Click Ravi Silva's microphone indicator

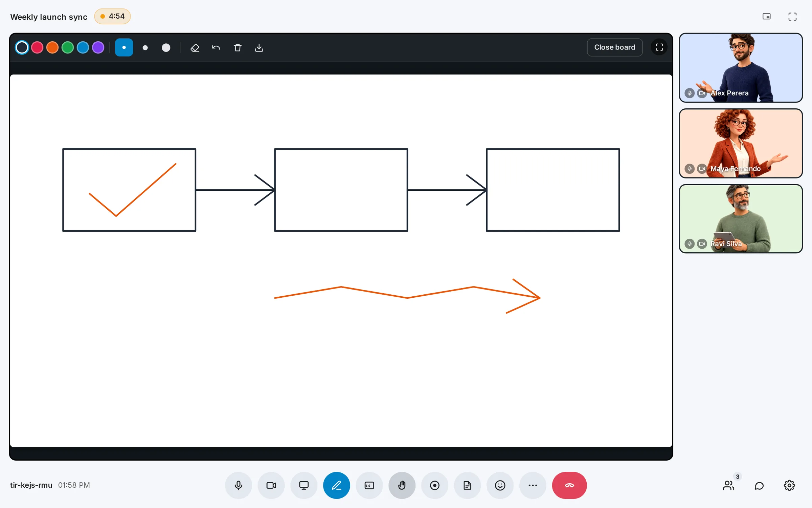(690, 244)
